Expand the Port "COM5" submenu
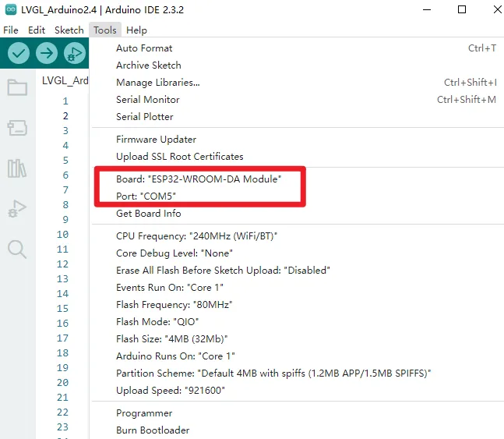 146,196
